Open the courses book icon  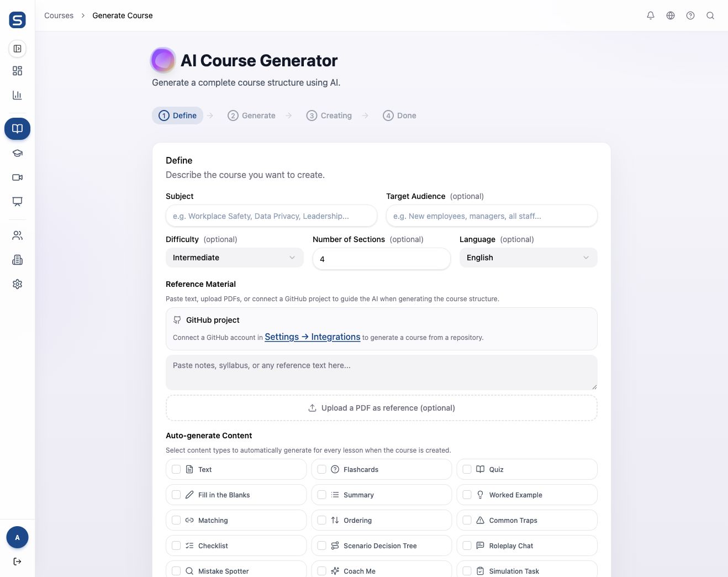click(18, 129)
